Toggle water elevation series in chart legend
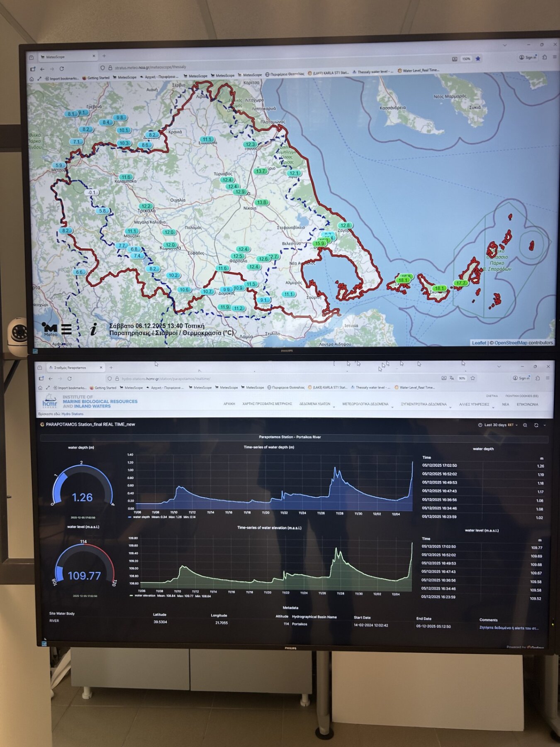560x747 pixels. pyautogui.click(x=144, y=596)
